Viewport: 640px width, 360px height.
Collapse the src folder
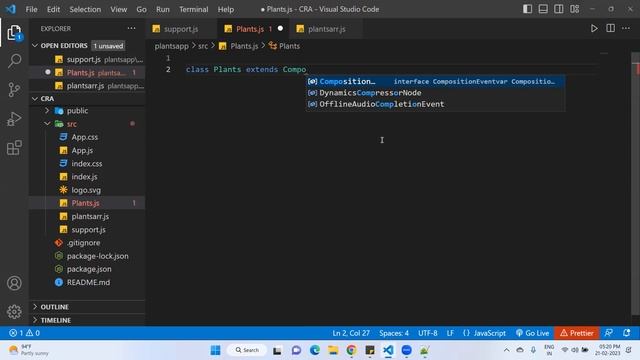pos(87,124)
